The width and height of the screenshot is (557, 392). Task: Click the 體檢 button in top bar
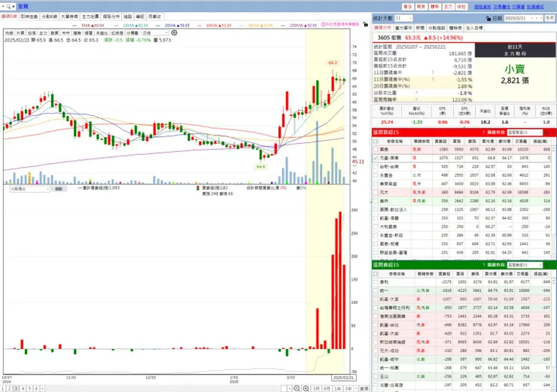point(434,7)
